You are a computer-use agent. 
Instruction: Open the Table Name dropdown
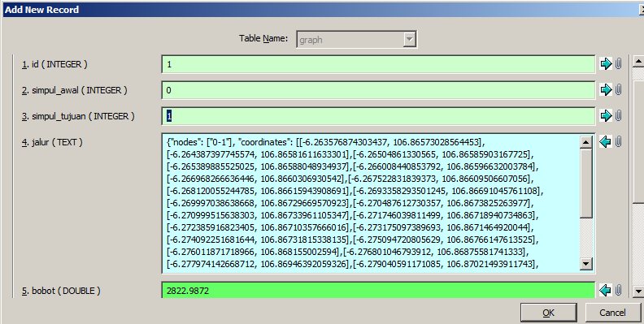(409, 40)
